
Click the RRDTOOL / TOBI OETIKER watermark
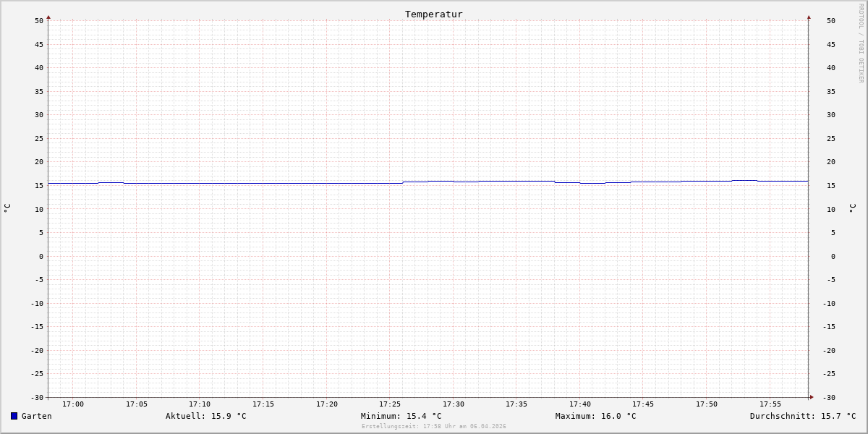pos(861,43)
